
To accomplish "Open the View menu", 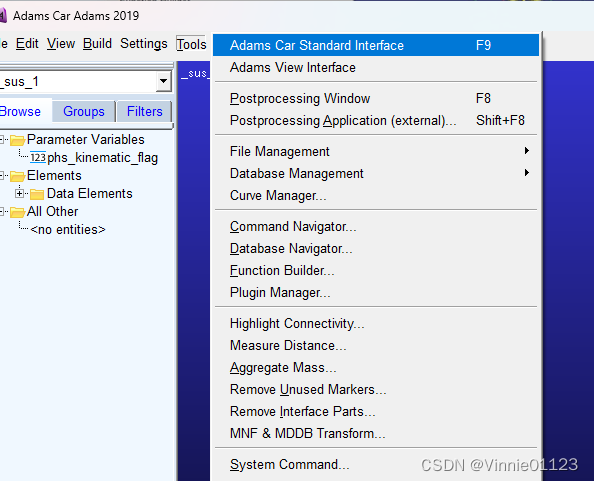I will 61,44.
